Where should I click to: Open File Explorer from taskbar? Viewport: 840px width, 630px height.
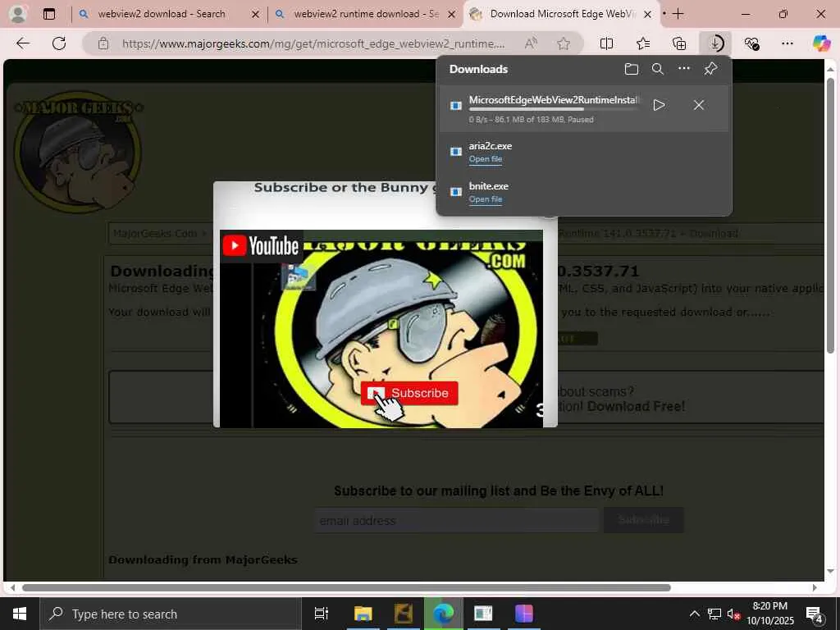tap(363, 614)
